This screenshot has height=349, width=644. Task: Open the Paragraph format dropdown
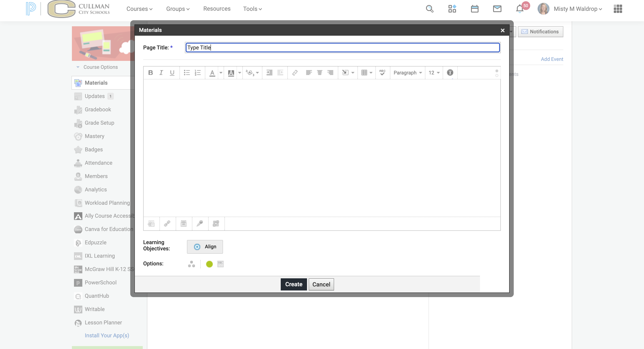click(x=407, y=73)
